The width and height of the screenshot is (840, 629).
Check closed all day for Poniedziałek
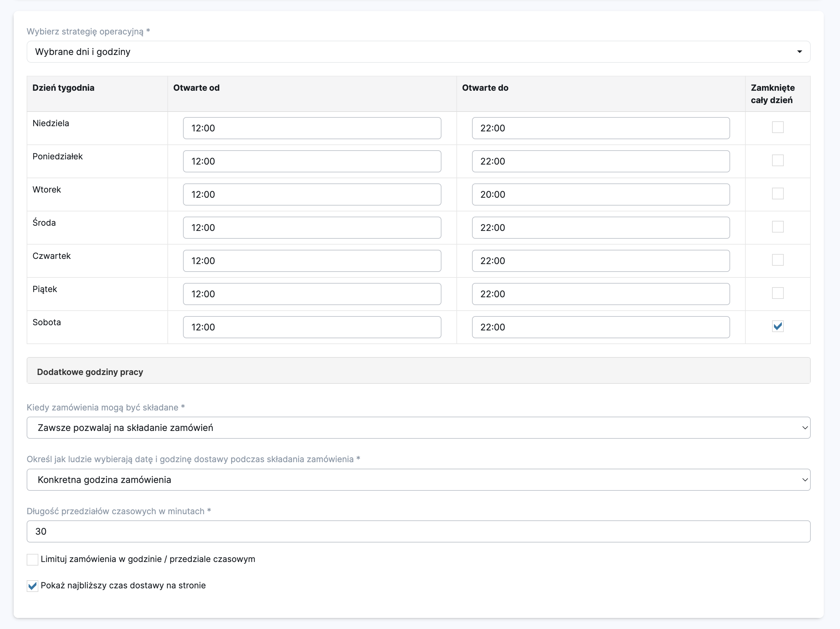(x=777, y=160)
